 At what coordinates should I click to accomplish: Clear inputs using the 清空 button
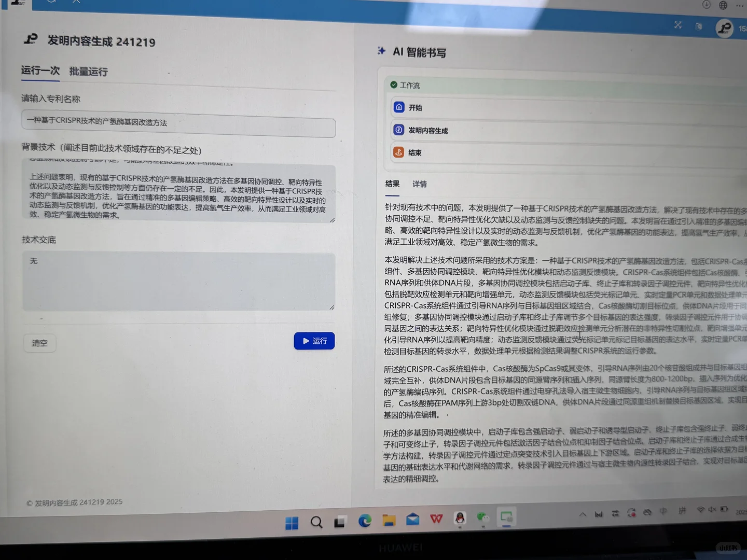(x=39, y=343)
